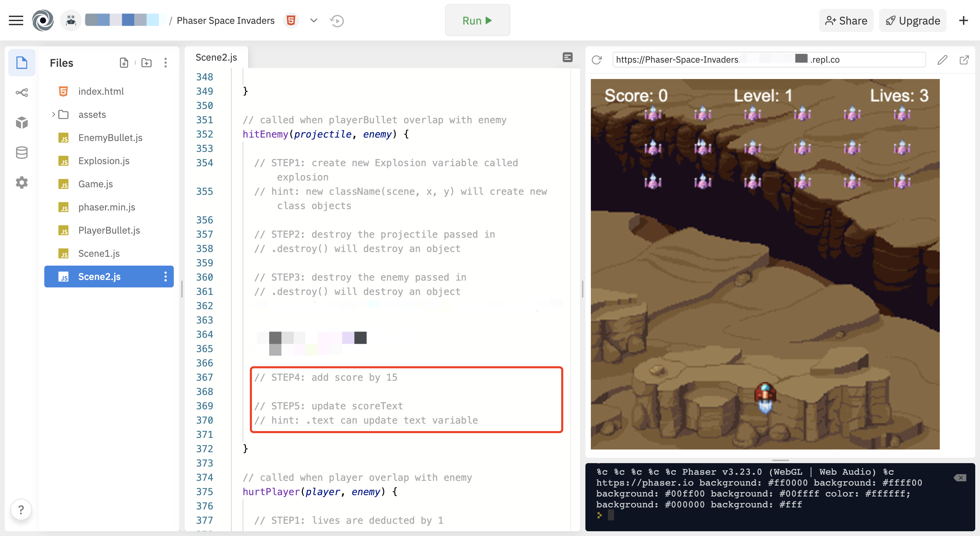Open the repl name dropdown chevron
This screenshot has height=536, width=980.
tap(313, 20)
